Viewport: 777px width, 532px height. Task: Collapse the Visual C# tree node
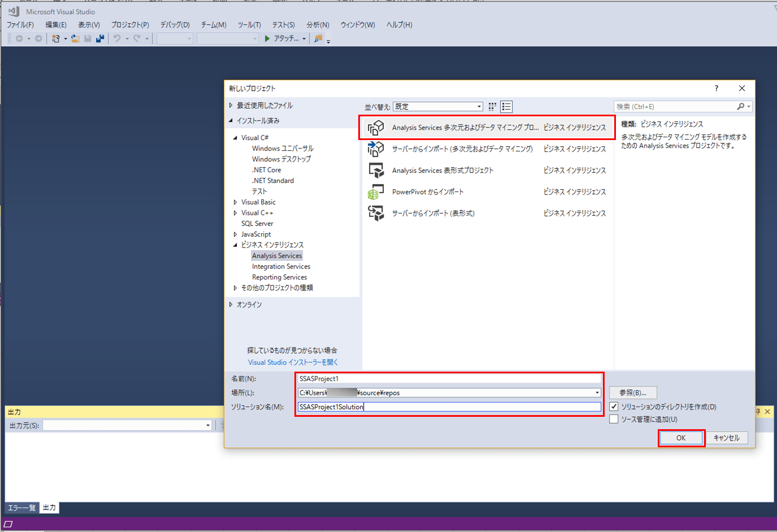click(235, 138)
